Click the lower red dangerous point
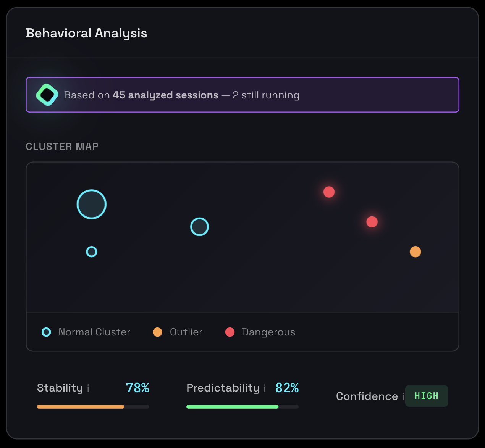Viewport: 485px width, 448px height. [x=372, y=221]
